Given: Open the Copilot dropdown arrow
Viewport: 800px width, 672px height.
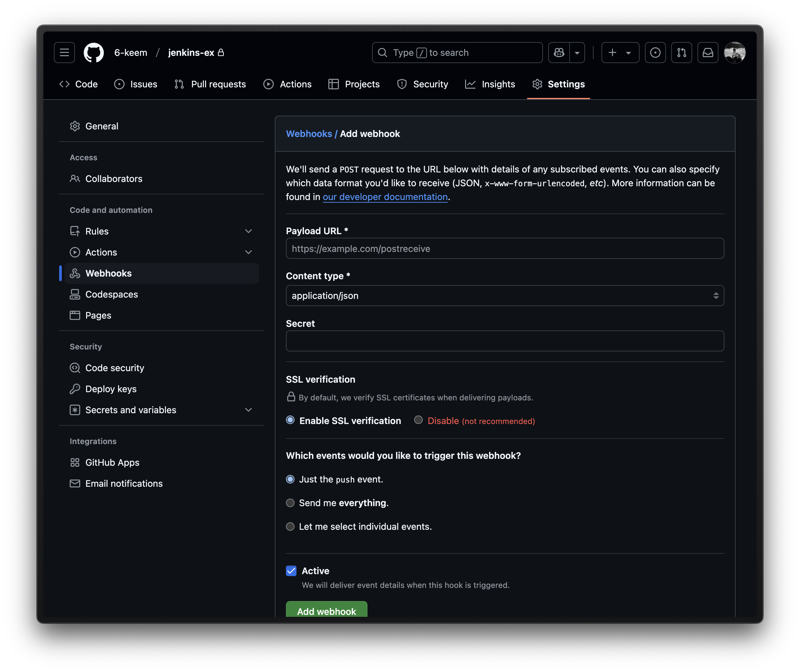Looking at the screenshot, I should 577,53.
